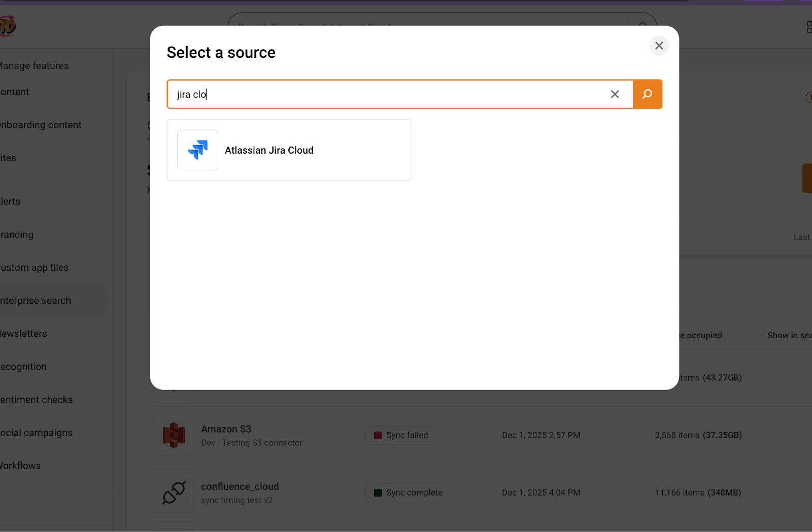
Task: Open the confluence_cloud source name
Action: click(x=240, y=486)
